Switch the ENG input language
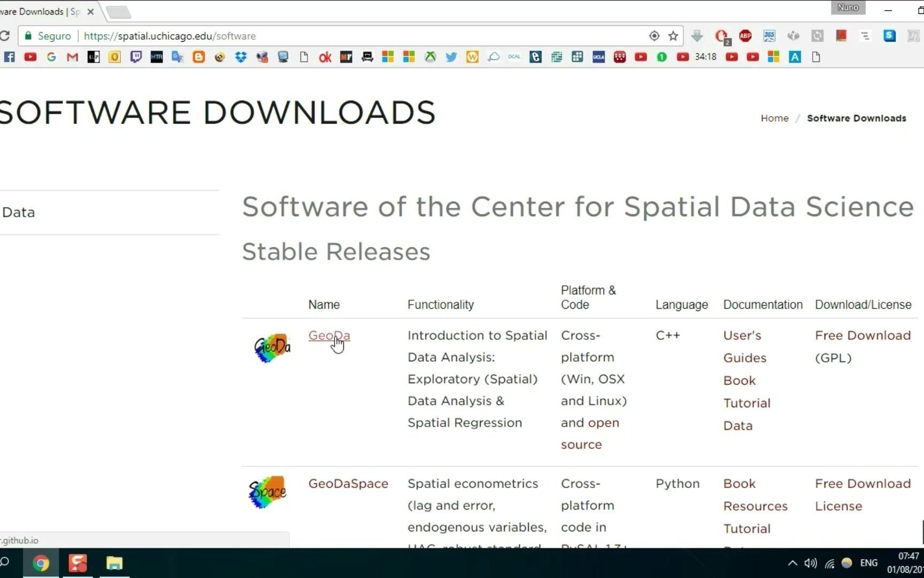This screenshot has height=578, width=924. (869, 563)
